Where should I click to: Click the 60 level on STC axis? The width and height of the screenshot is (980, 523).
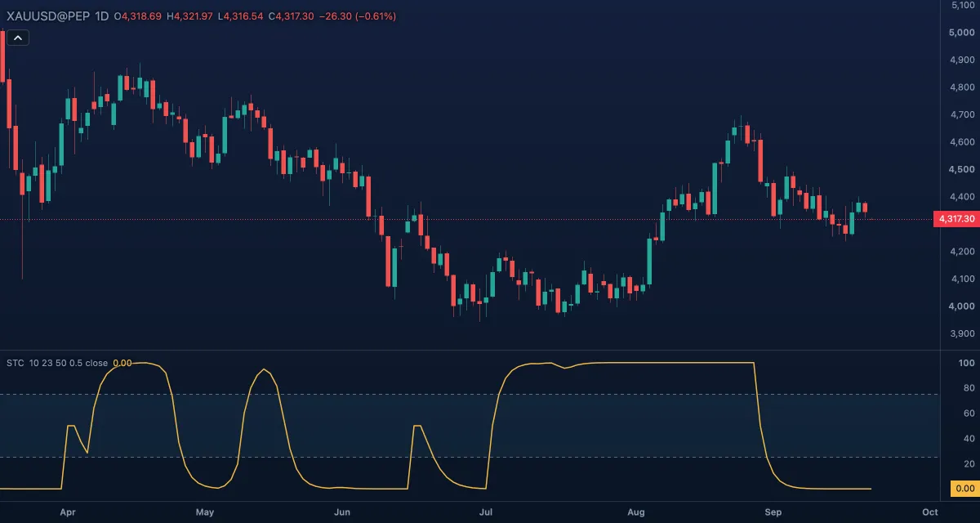click(969, 413)
